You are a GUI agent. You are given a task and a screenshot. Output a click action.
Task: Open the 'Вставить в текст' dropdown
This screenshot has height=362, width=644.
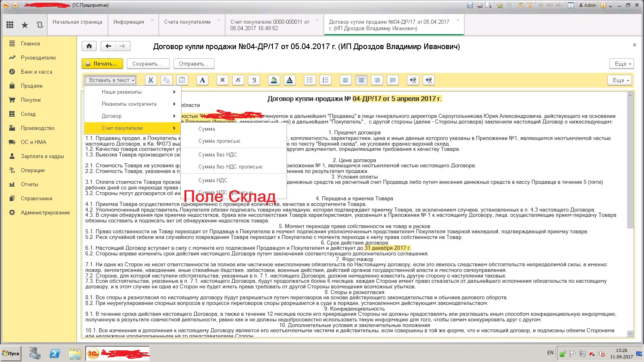pos(111,80)
